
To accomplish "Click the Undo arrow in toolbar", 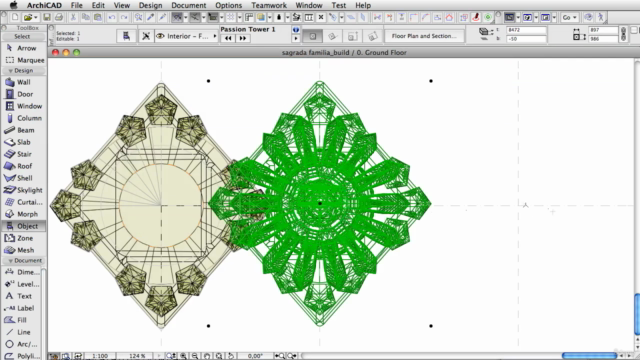I will click(112, 17).
